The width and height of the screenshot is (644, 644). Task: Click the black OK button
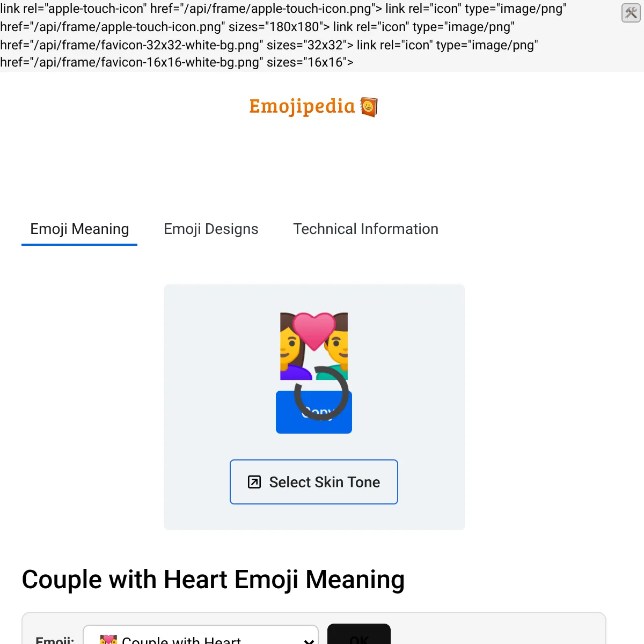pos(359,635)
